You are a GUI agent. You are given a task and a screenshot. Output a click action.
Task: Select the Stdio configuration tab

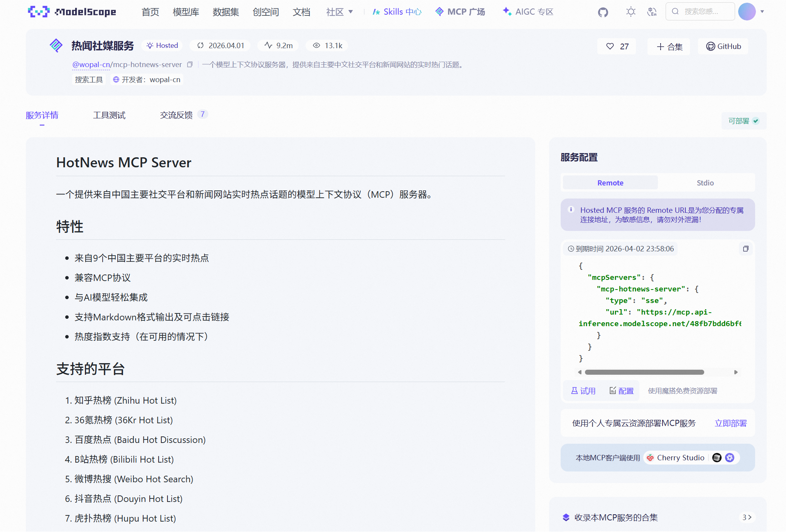click(705, 183)
